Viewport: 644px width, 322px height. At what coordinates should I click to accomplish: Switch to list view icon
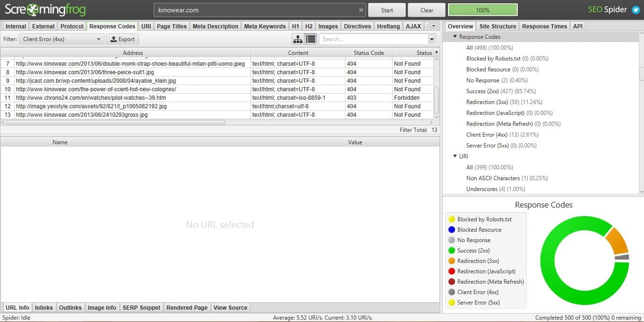[x=310, y=39]
